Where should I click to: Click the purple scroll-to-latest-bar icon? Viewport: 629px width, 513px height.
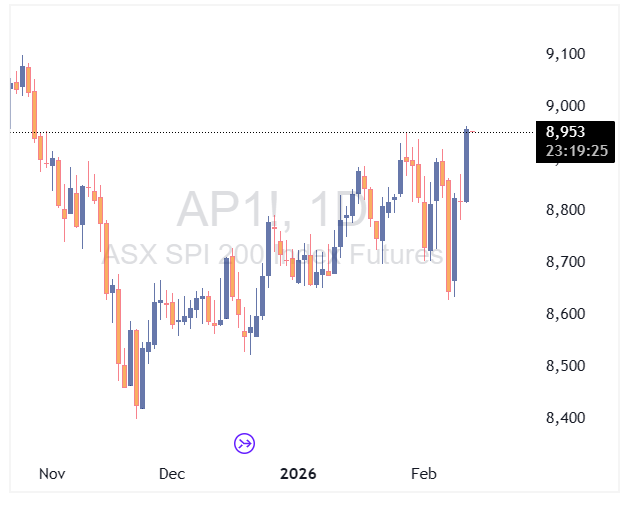click(245, 443)
